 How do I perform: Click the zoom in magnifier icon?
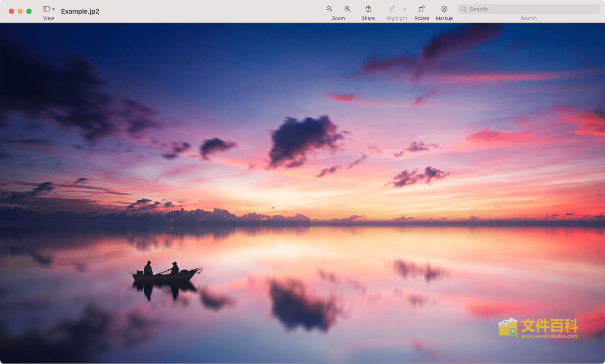point(347,9)
